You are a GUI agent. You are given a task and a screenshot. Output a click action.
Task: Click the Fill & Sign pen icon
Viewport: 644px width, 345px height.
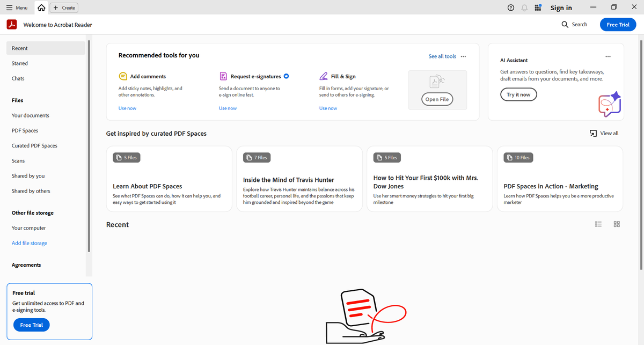pyautogui.click(x=324, y=76)
